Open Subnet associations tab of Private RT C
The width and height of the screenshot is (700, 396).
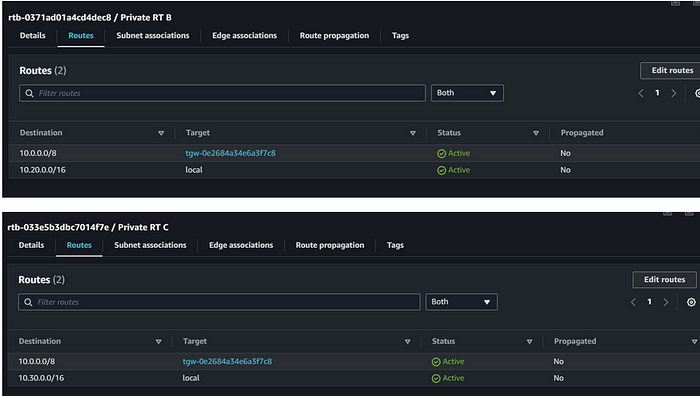click(x=150, y=245)
